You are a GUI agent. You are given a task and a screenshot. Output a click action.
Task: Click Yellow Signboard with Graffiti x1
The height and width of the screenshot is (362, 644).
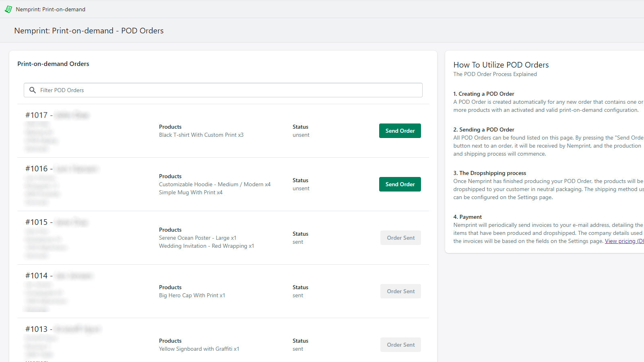199,349
